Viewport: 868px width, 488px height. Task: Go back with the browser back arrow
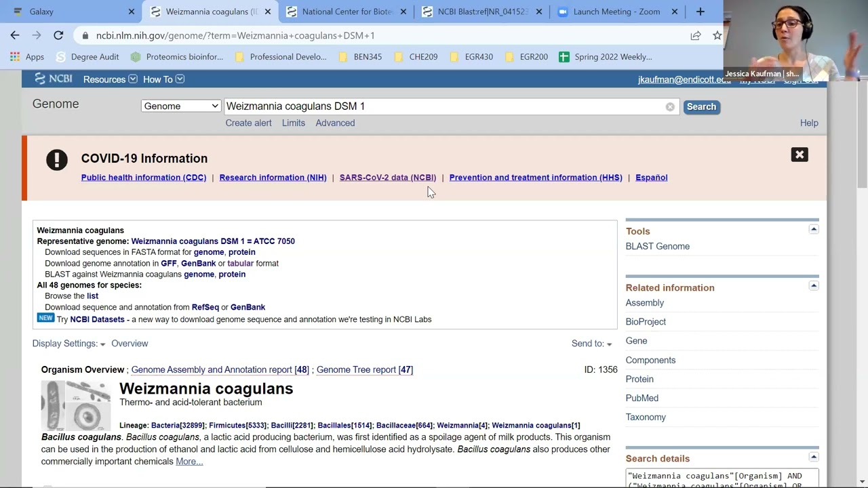[x=15, y=35]
